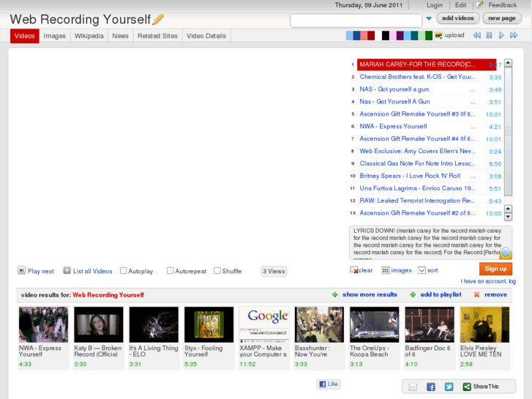Click the ShareThis green icon

467,387
